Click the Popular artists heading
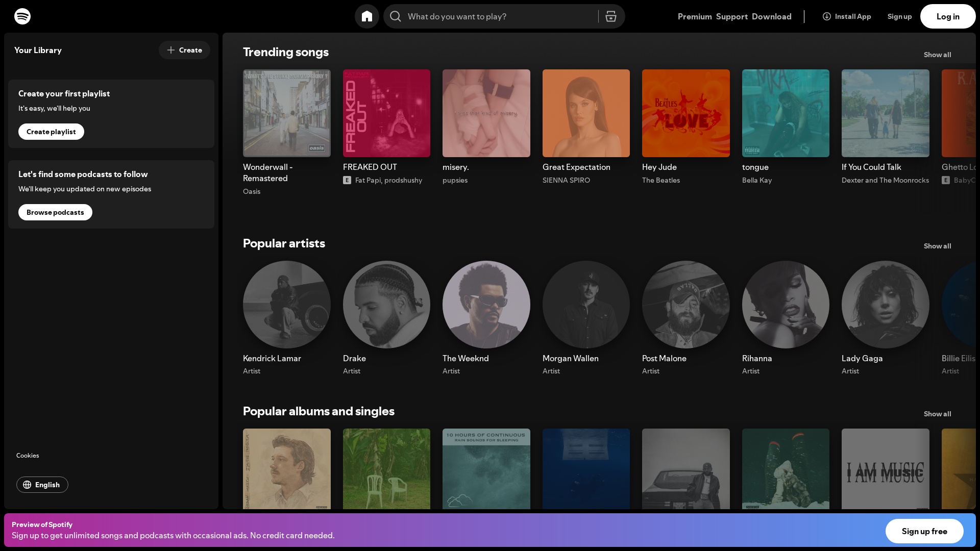The width and height of the screenshot is (980, 551). 284,243
